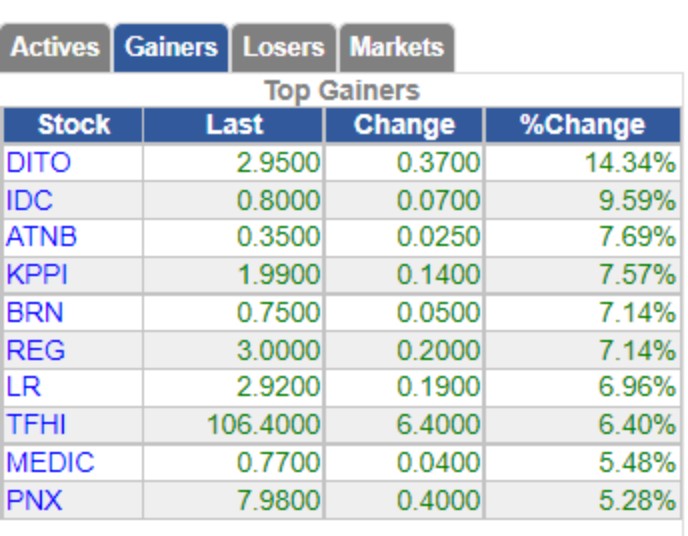Open the PNX stock page

[34, 500]
